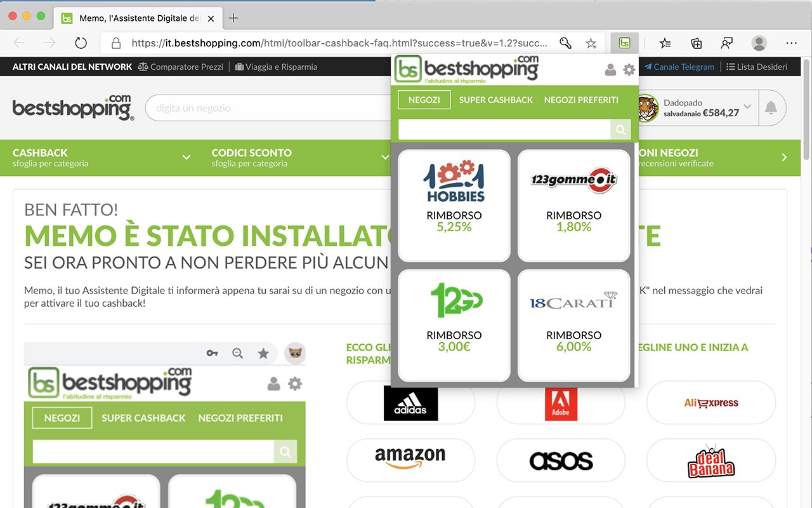Click the address bar URL

click(x=339, y=43)
